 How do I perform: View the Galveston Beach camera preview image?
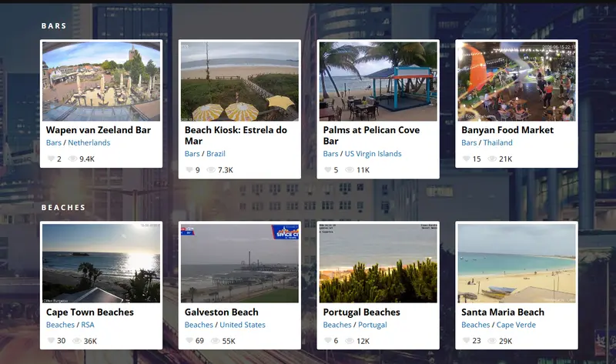click(239, 263)
